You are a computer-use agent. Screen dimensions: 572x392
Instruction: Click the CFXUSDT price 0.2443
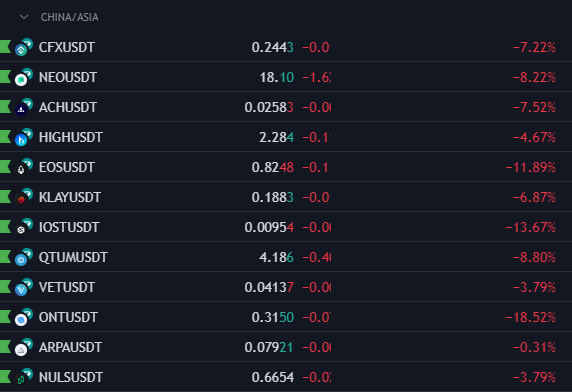[273, 47]
